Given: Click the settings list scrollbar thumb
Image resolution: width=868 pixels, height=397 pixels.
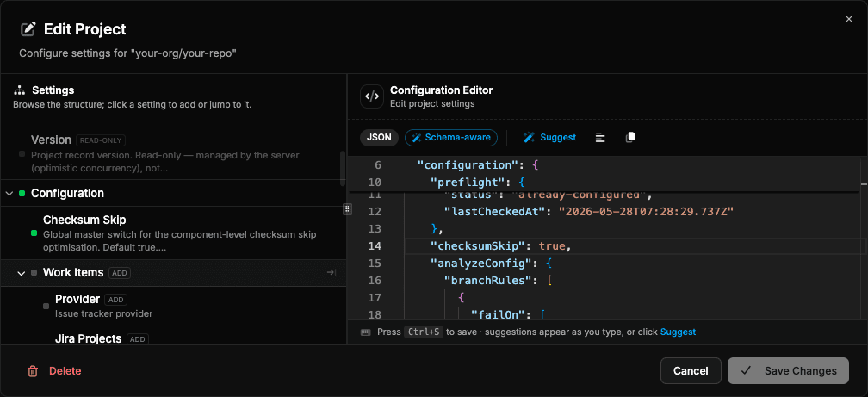Looking at the screenshot, I should pyautogui.click(x=343, y=168).
